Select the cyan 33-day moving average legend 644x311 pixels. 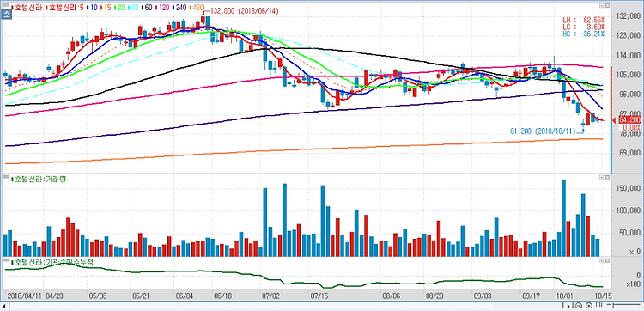(x=133, y=8)
